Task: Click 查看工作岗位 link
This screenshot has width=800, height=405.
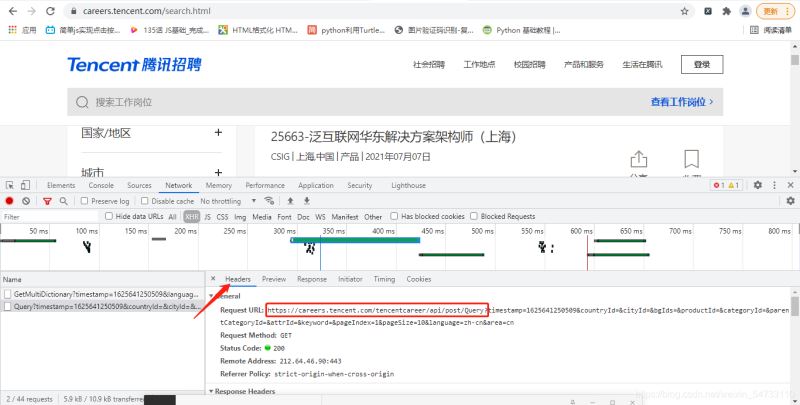Action: pos(682,102)
